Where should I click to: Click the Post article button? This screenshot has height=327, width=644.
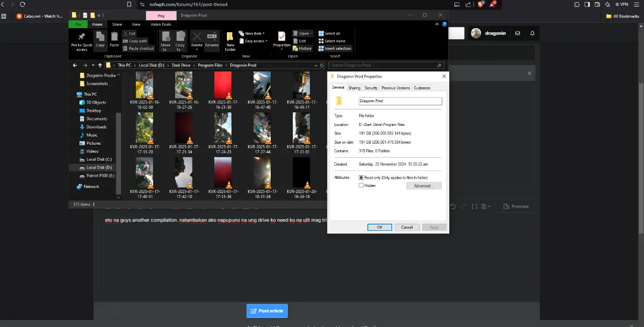pyautogui.click(x=267, y=311)
